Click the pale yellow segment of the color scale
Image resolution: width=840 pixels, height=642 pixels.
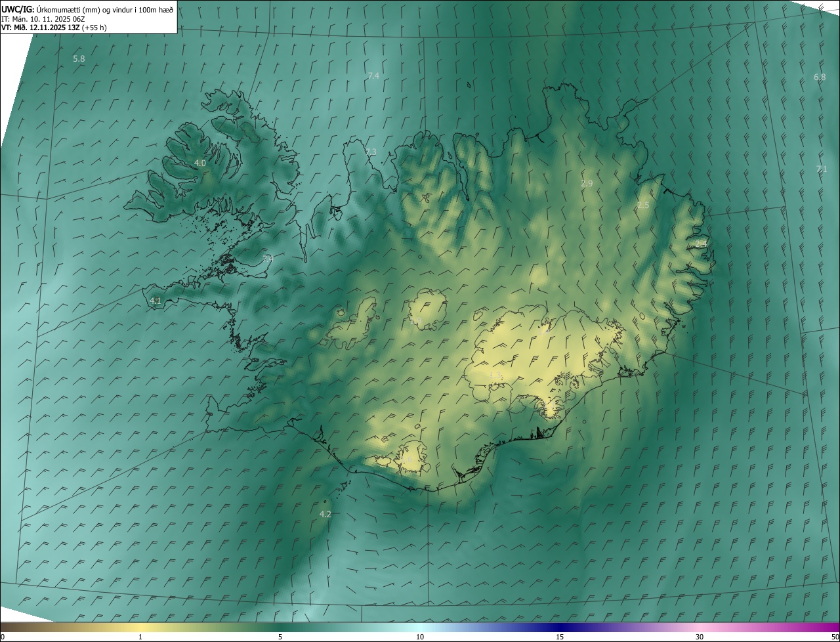point(141,628)
